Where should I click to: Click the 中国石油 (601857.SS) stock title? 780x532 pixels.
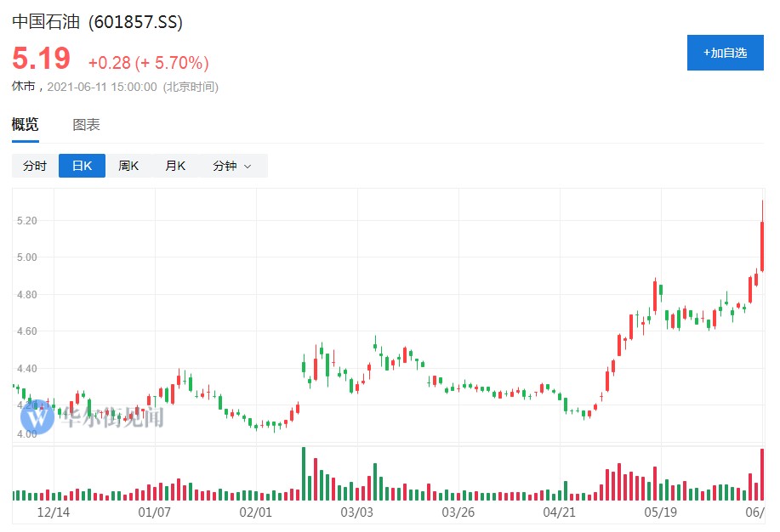[x=97, y=22]
